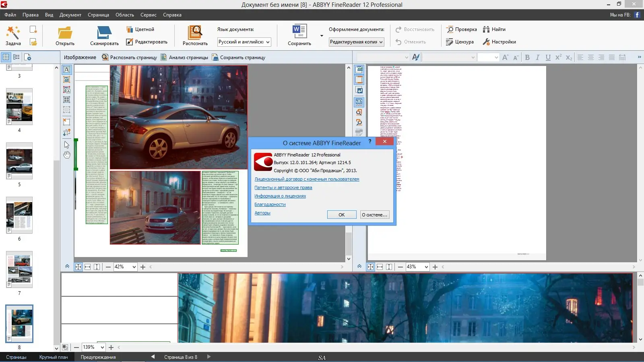
Task: Toggle details list view in Pages panel
Action: (x=17, y=57)
